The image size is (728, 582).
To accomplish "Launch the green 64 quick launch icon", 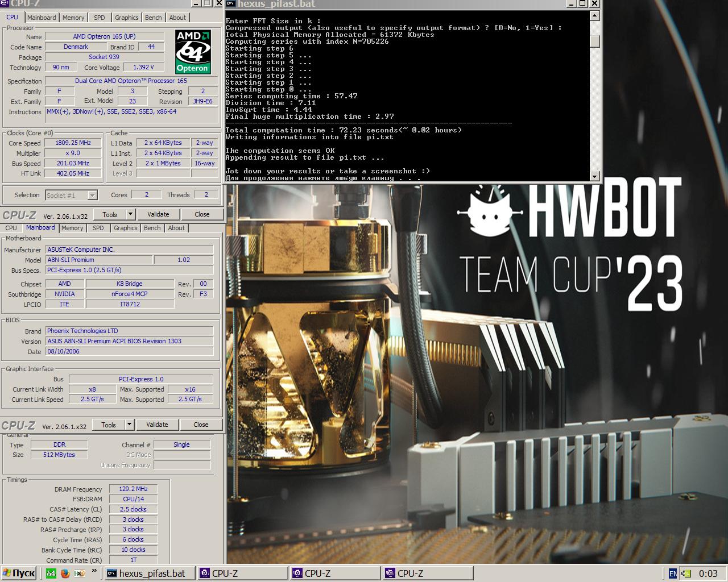I will pyautogui.click(x=51, y=573).
